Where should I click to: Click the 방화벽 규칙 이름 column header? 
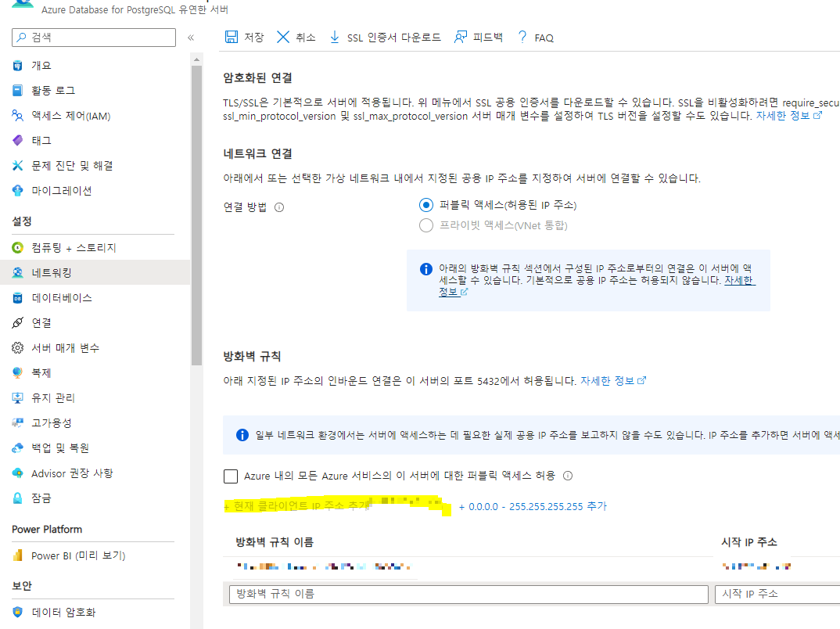tap(275, 542)
